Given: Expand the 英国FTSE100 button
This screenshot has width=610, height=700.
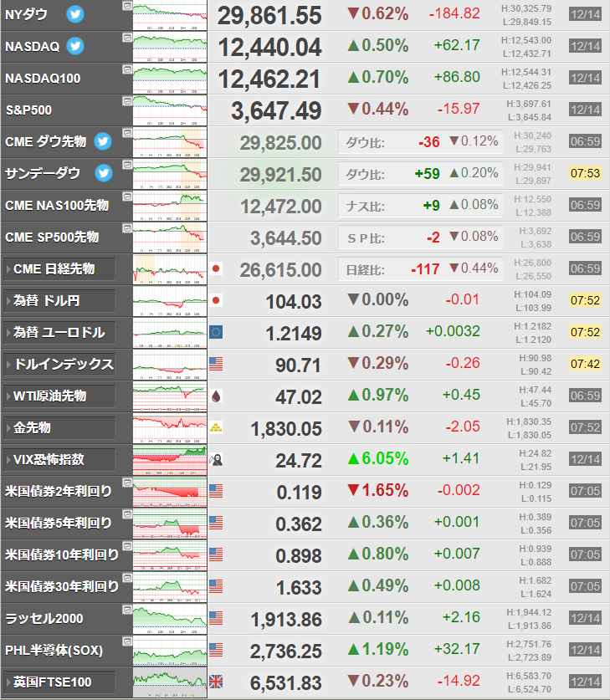Looking at the screenshot, I should pos(59,682).
